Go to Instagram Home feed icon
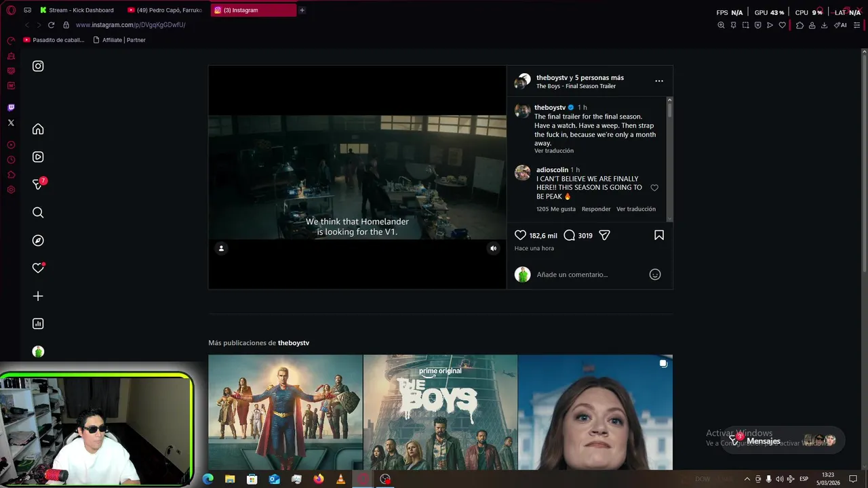868x488 pixels. [x=38, y=129]
